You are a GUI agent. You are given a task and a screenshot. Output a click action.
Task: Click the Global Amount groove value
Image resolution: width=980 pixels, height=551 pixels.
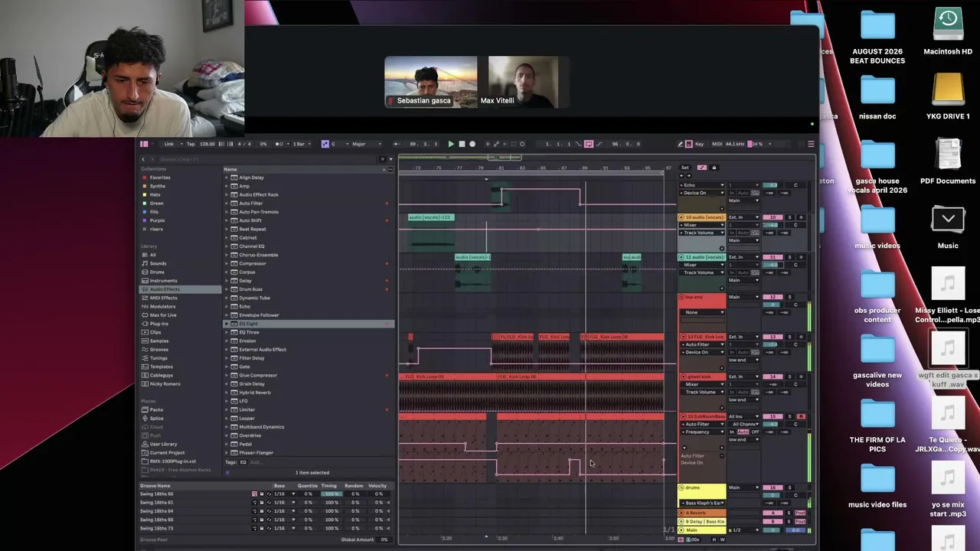(x=384, y=540)
